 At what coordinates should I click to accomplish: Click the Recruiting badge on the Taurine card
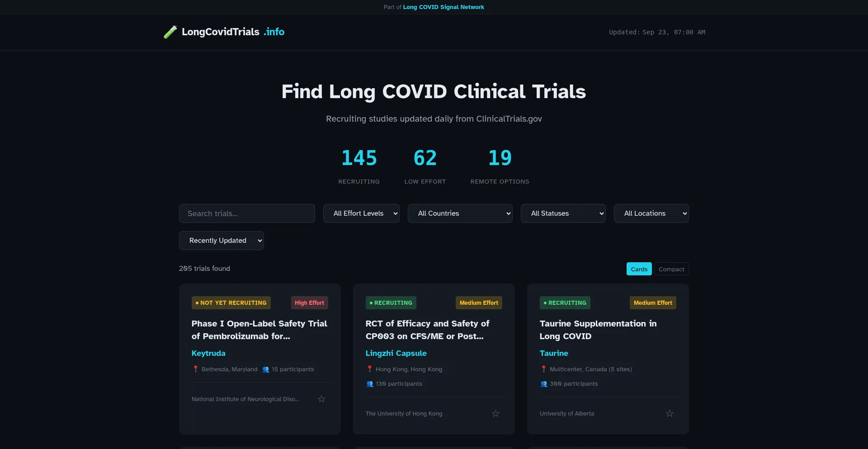tap(565, 303)
